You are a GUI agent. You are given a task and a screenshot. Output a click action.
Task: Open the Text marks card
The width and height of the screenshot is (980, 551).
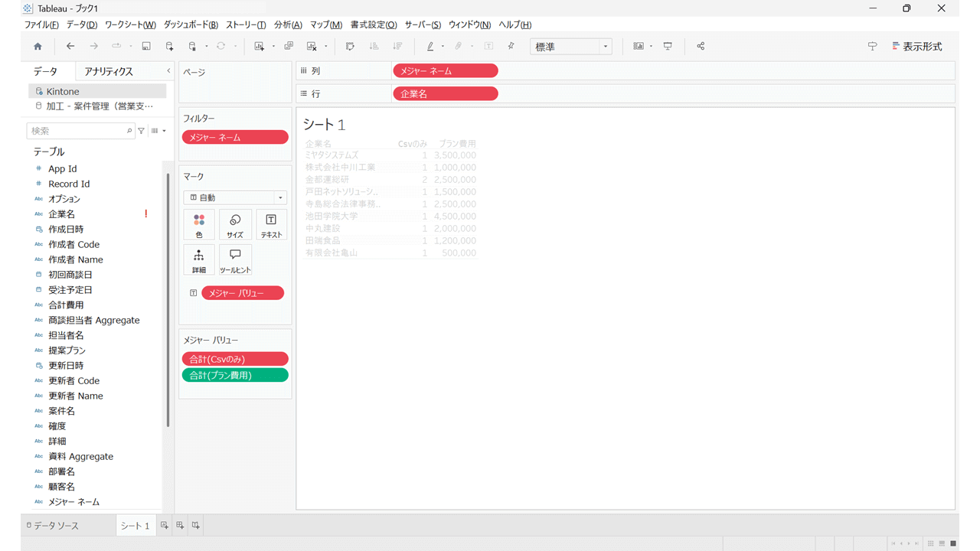[271, 224]
